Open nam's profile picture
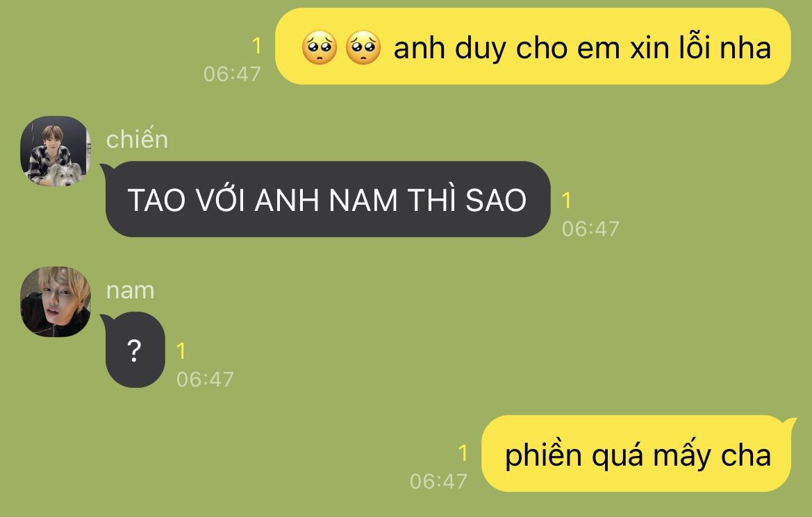The image size is (812, 517). click(x=56, y=302)
